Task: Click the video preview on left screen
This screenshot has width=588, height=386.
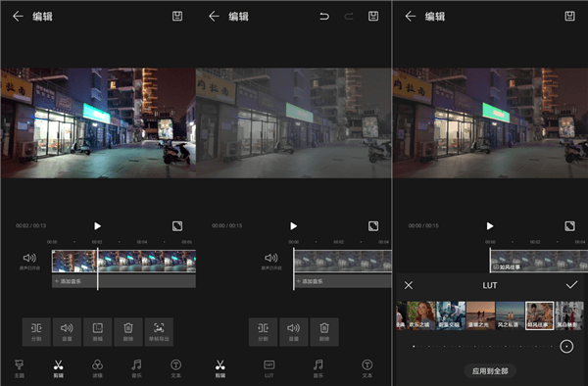Action: 98,122
